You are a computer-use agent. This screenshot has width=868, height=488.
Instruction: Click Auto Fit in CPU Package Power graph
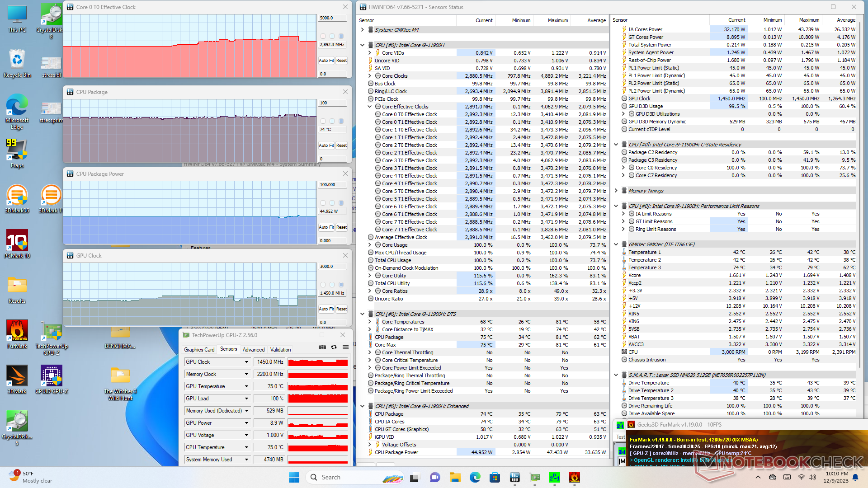click(x=326, y=227)
